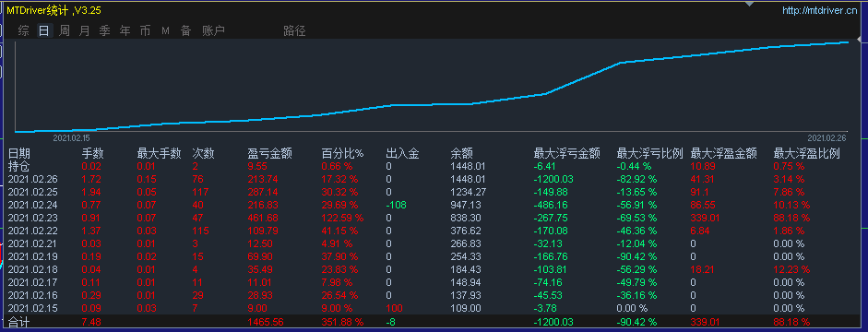This screenshot has width=868, height=332.
Task: Click the total deposit value -8
Action: coord(391,322)
